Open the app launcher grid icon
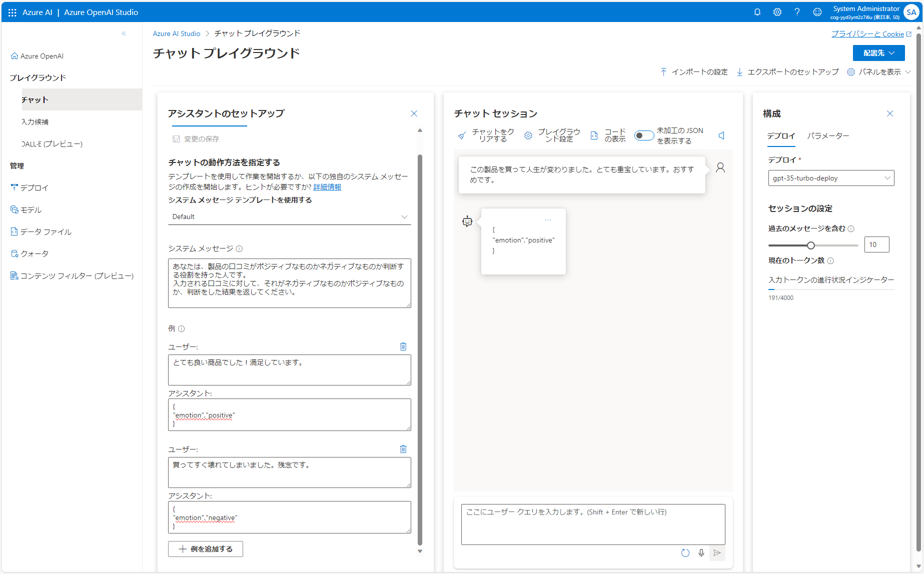Image resolution: width=924 pixels, height=574 pixels. [13, 12]
